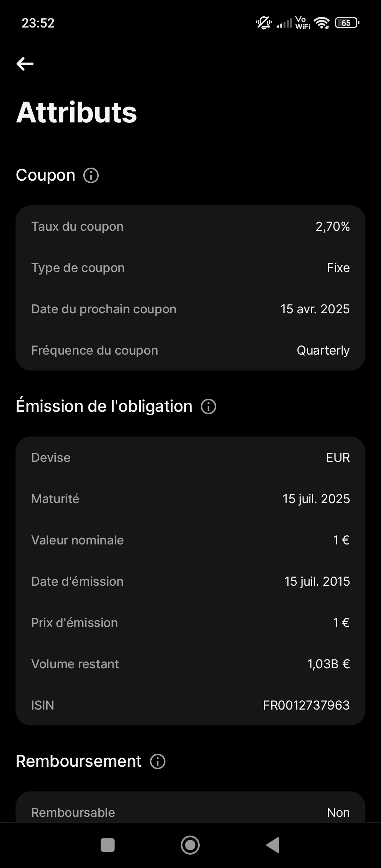Open the Coupon info icon

(x=91, y=175)
